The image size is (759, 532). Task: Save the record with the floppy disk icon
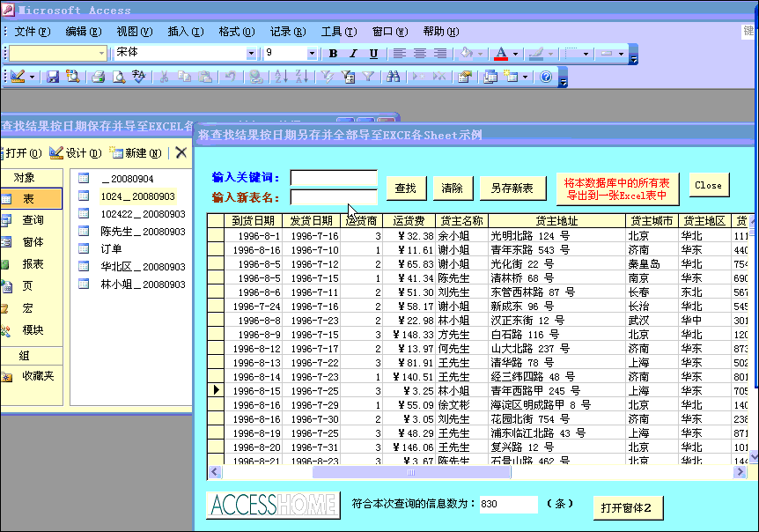52,77
